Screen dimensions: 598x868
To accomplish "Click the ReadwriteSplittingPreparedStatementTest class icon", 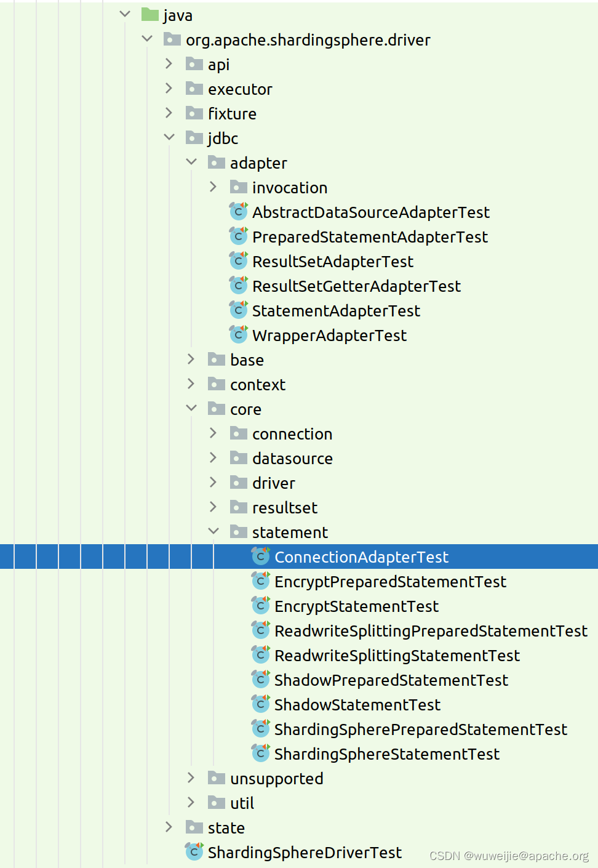I will [260, 630].
